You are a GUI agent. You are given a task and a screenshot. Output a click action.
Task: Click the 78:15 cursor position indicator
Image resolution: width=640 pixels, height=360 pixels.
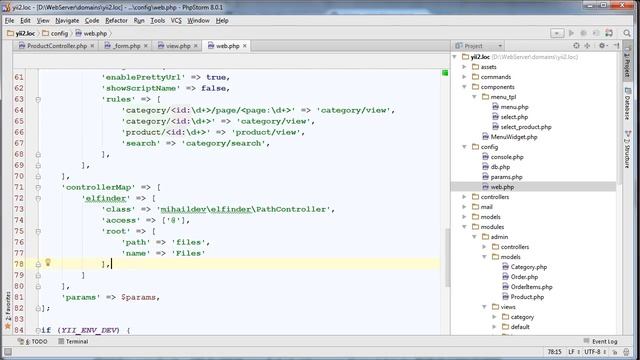point(554,352)
